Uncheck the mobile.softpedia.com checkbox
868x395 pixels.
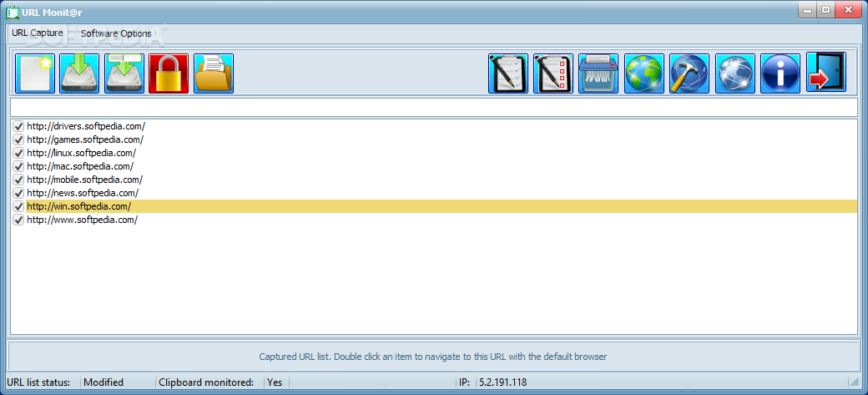coord(19,180)
